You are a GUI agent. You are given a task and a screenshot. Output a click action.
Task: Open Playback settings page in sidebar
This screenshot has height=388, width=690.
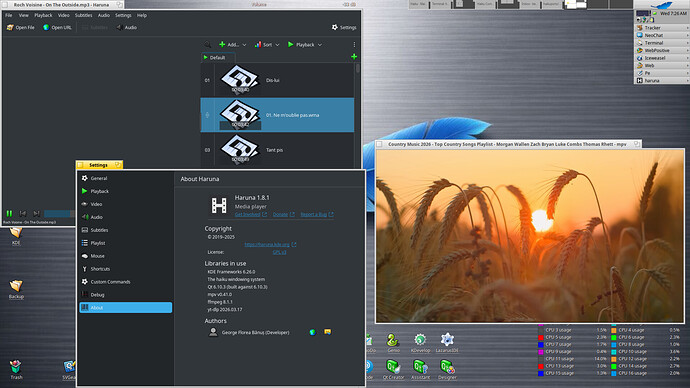pos(125,191)
